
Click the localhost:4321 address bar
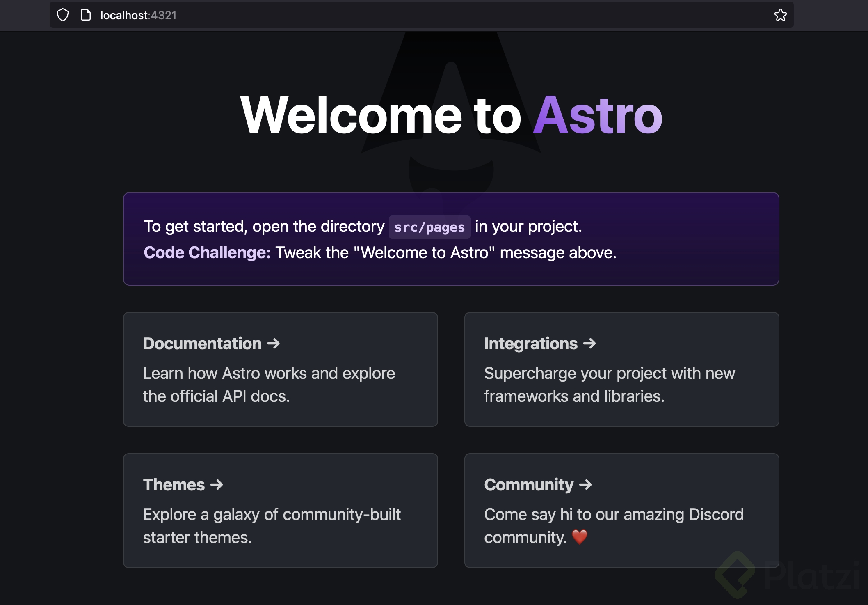click(x=138, y=15)
